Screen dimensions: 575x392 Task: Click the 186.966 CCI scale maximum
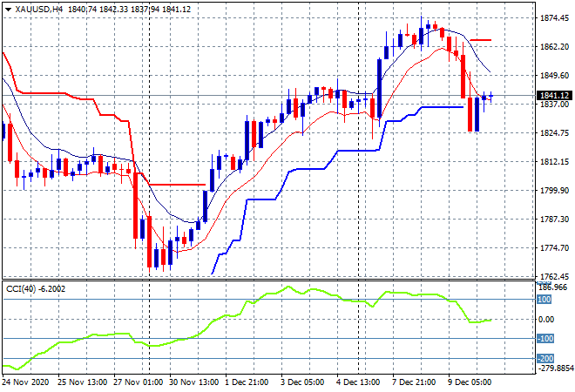tap(554, 287)
